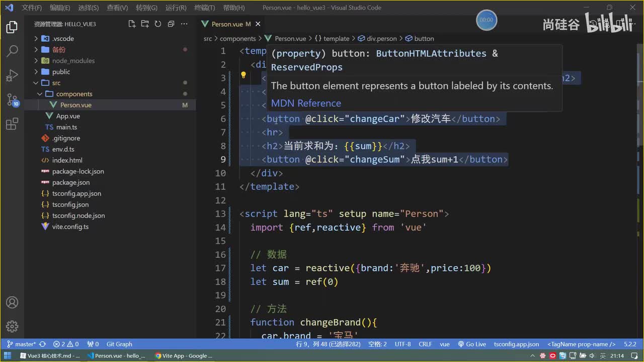The image size is (644, 362).
Task: Open the Manage gear settings icon
Action: click(12, 326)
